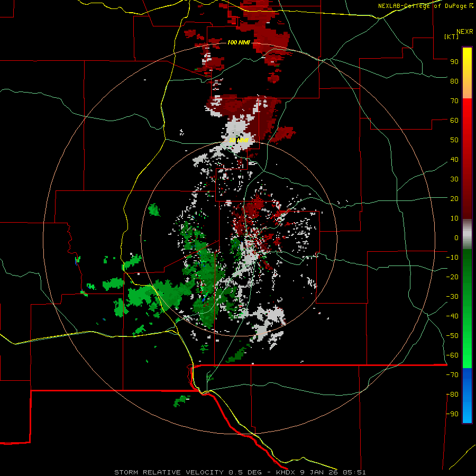
Task: Click the positive 90 knot scale label
Action: pyautogui.click(x=454, y=62)
